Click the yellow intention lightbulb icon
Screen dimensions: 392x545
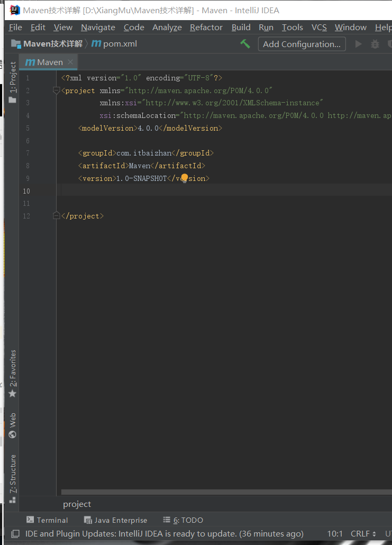185,178
